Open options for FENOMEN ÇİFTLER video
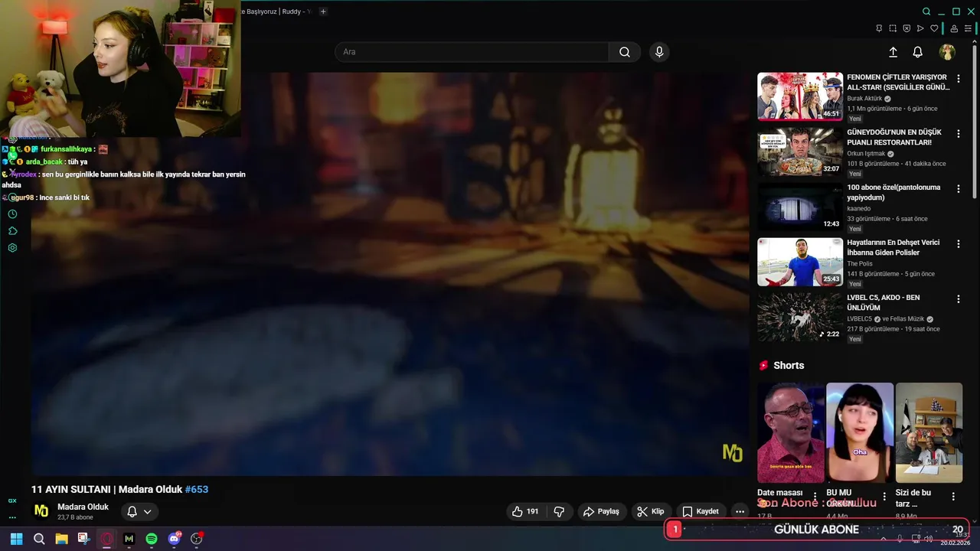Screen dimensions: 980x551 pos(958,78)
